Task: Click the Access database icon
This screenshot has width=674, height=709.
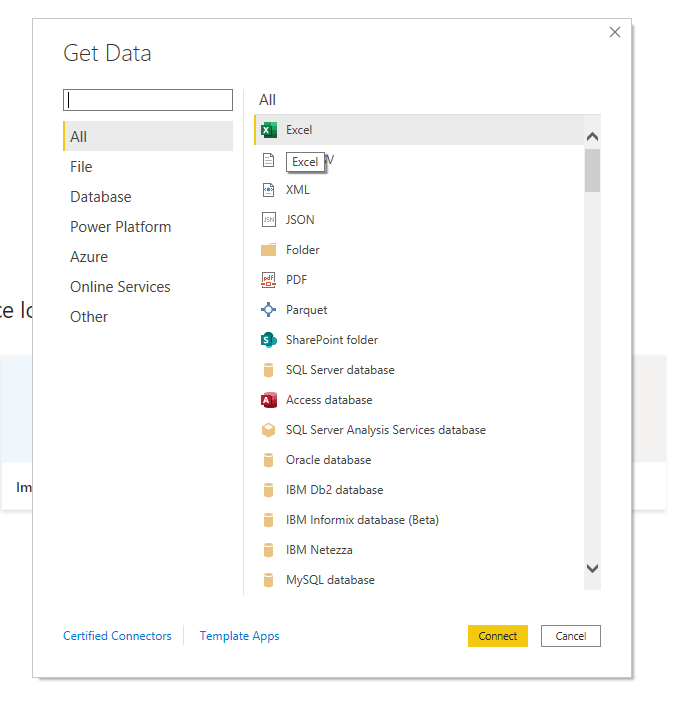Action: [269, 400]
